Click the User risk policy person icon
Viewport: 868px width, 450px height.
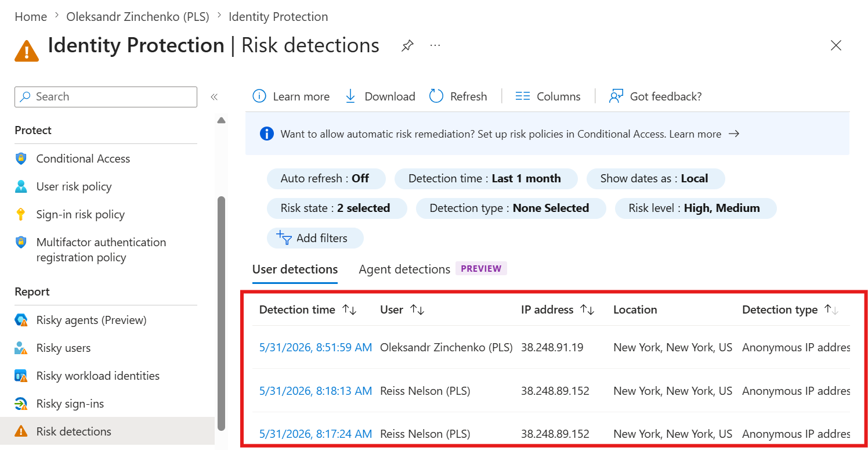coord(21,186)
